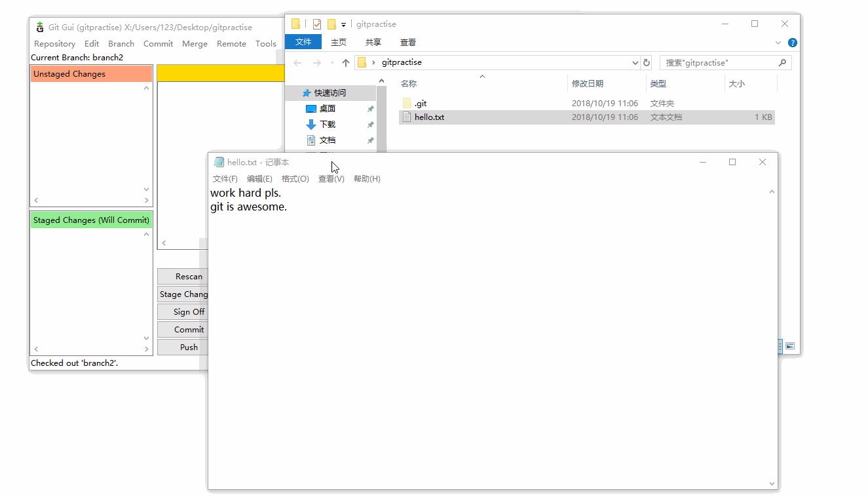Click the Git Gui title bar icon
The height and width of the screenshot is (497, 868).
click(x=40, y=27)
